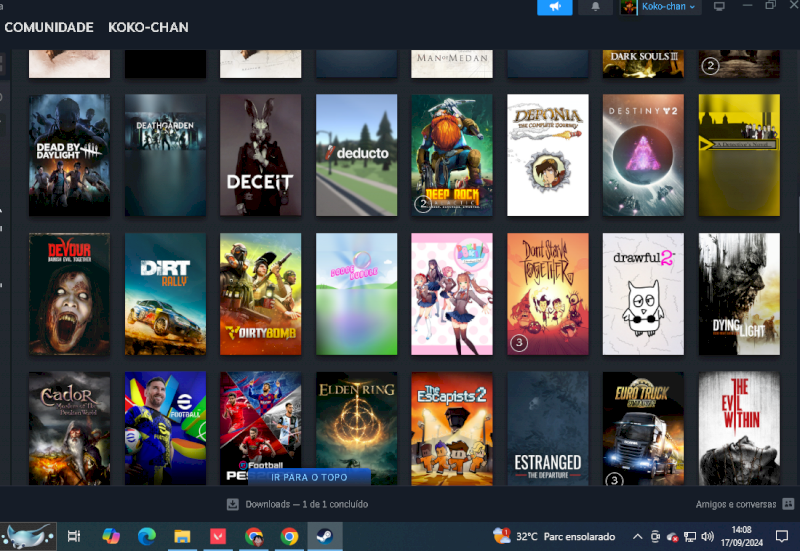Viewport: 800px width, 551px height.
Task: Select Euro Truck Simulator 2 cover
Action: click(x=643, y=429)
